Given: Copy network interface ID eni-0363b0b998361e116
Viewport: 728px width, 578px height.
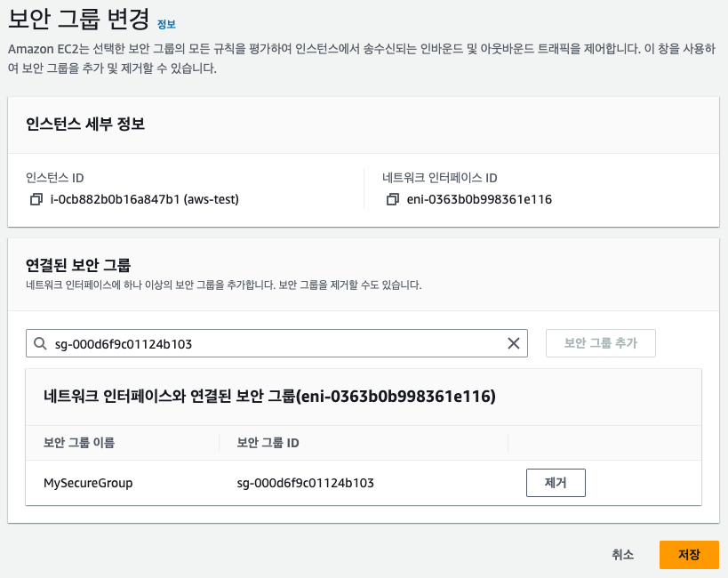Looking at the screenshot, I should click(x=392, y=199).
